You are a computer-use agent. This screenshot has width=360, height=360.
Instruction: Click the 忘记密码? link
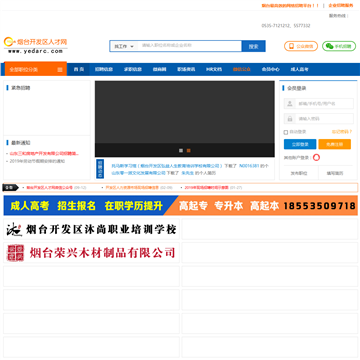click(342, 132)
